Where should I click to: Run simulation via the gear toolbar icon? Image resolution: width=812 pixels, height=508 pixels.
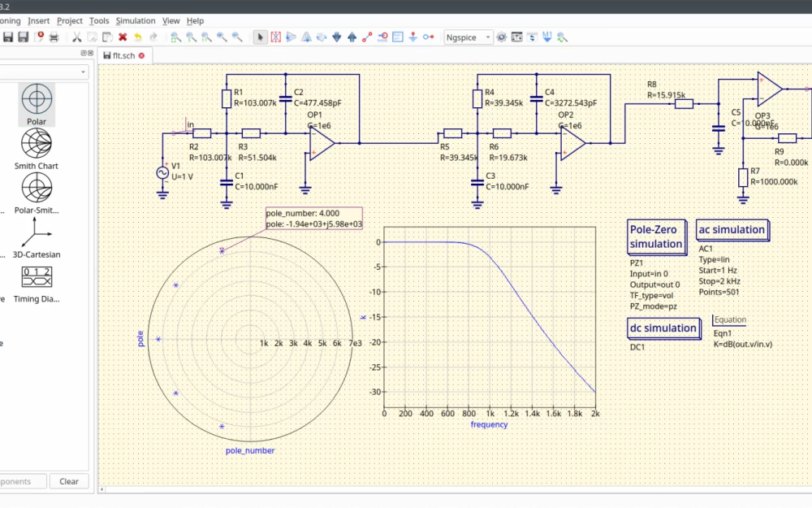[x=503, y=37]
